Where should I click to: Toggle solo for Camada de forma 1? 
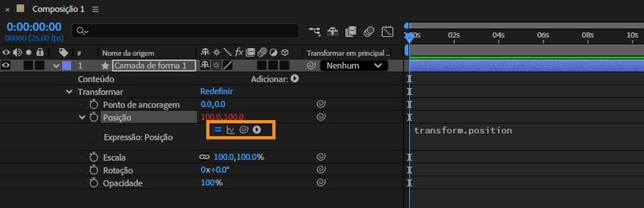pyautogui.click(x=28, y=65)
